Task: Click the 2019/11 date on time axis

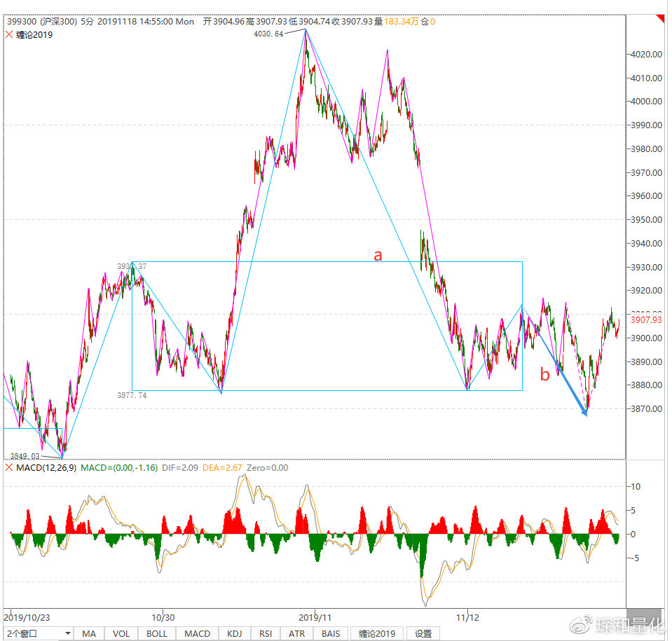Action: tap(315, 617)
